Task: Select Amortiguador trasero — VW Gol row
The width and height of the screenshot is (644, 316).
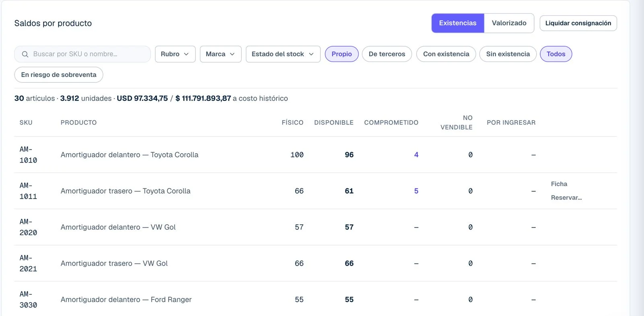Action: pyautogui.click(x=316, y=263)
